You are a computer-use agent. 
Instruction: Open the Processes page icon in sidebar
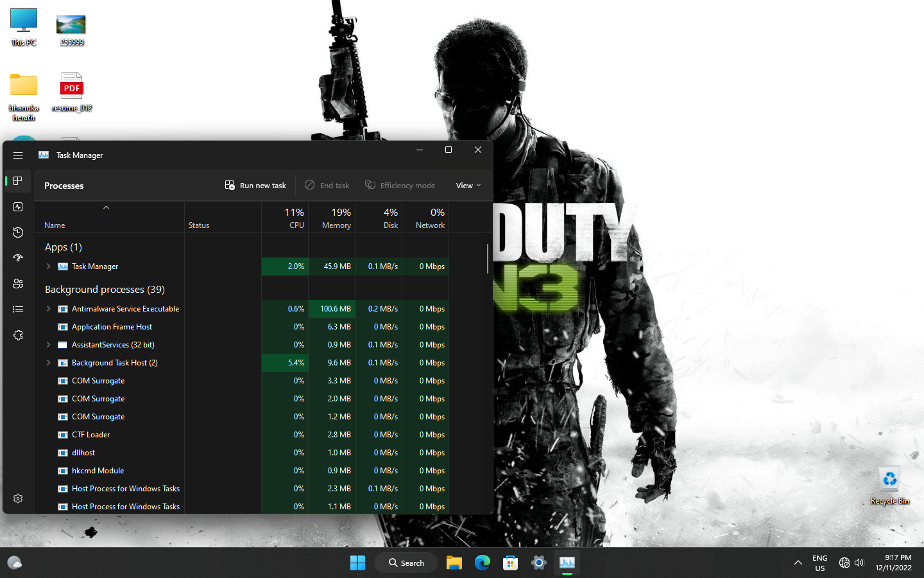[18, 181]
